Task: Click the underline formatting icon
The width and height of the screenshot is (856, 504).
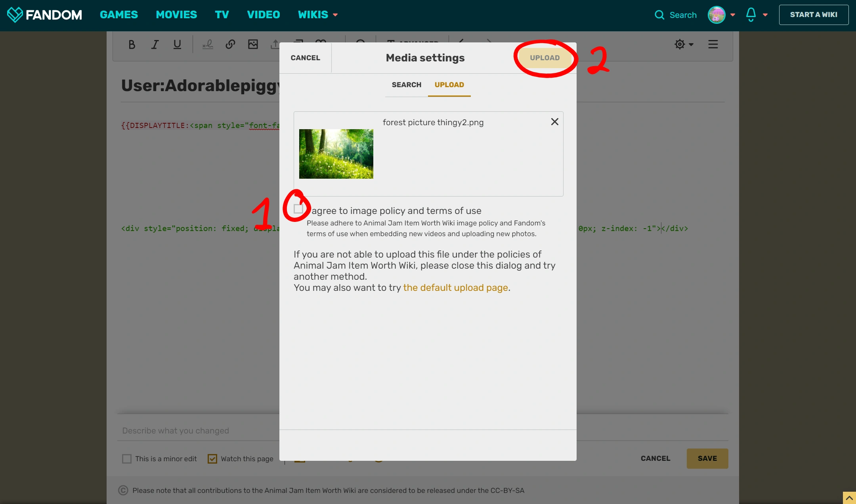Action: (177, 44)
